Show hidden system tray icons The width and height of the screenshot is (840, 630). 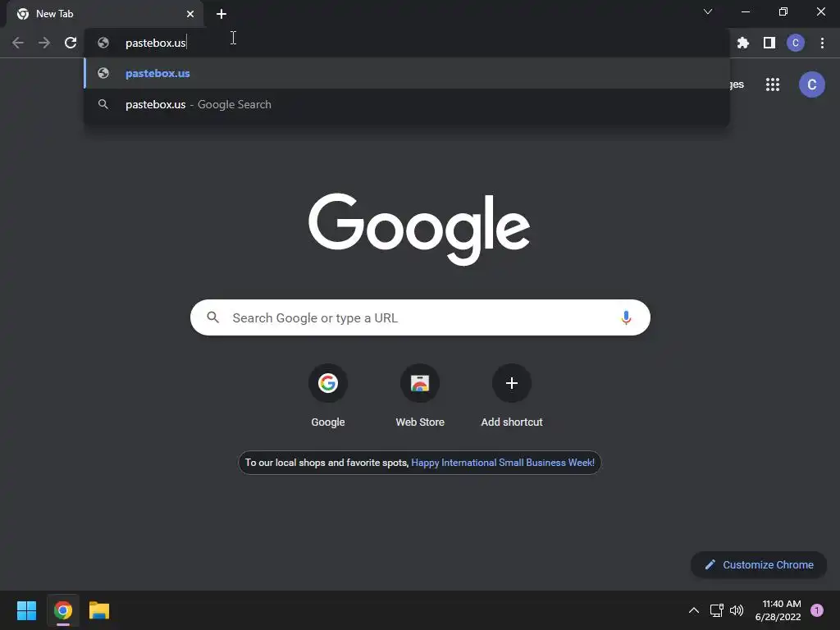pos(693,610)
